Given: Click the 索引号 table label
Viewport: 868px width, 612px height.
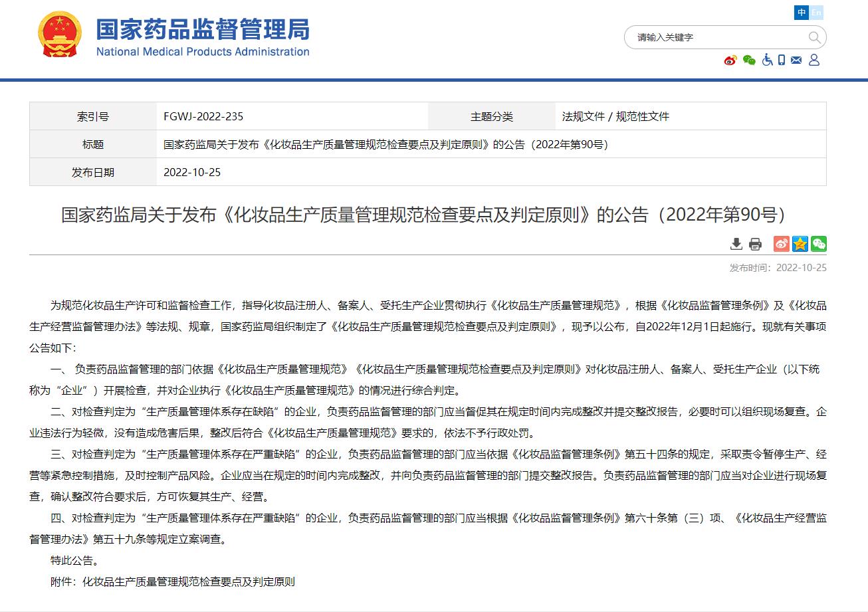Looking at the screenshot, I should pos(93,116).
